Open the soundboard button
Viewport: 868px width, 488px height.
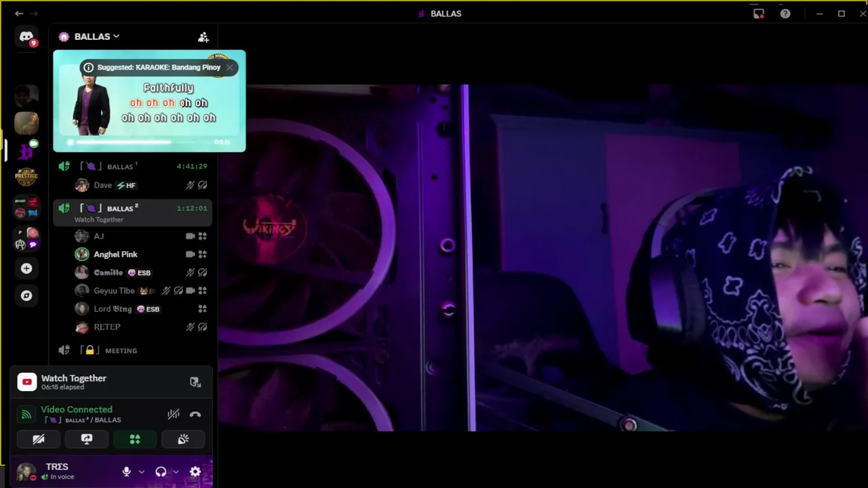pos(183,439)
